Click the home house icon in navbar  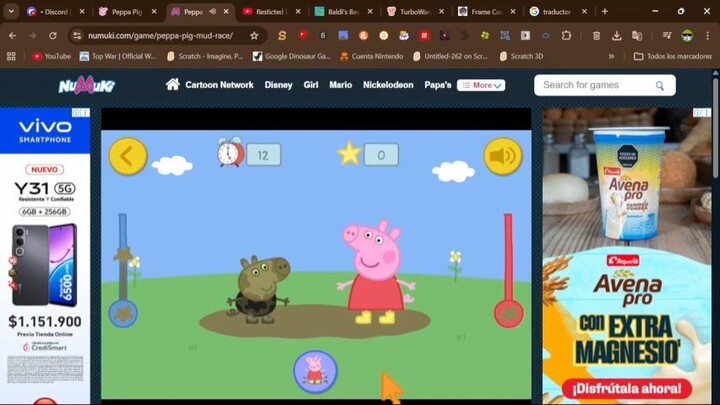(x=173, y=84)
